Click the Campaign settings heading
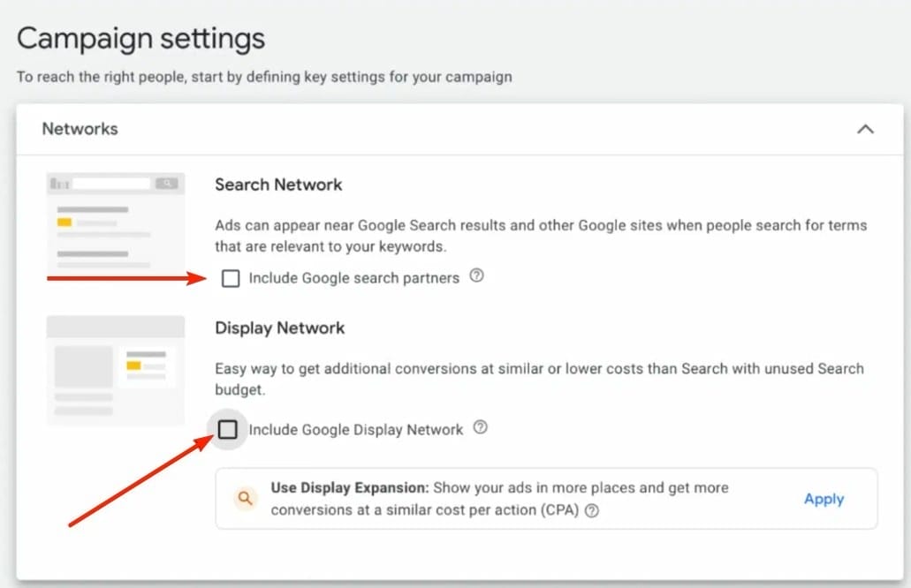 pos(140,38)
